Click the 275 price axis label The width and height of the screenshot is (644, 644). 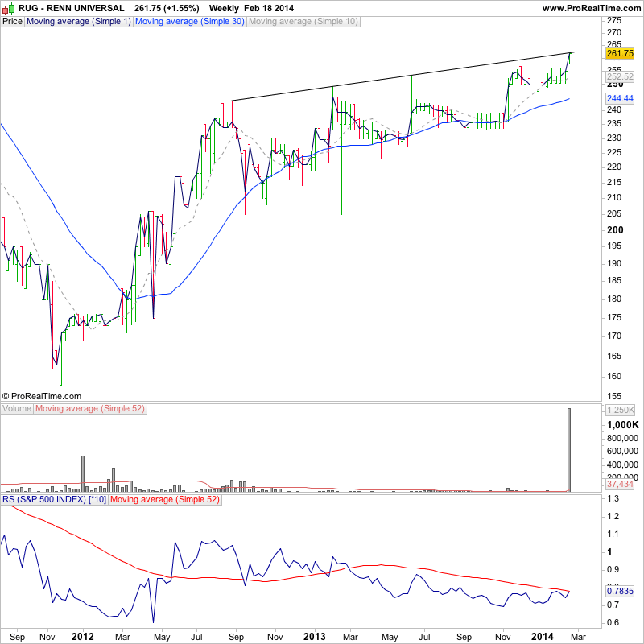pyautogui.click(x=614, y=20)
